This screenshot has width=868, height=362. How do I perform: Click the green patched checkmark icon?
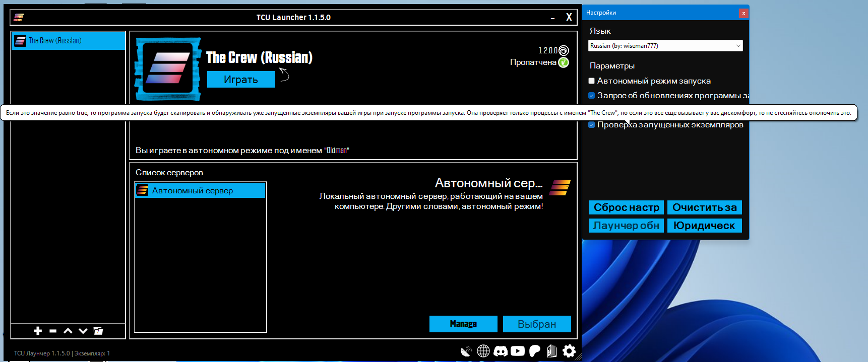pyautogui.click(x=564, y=62)
